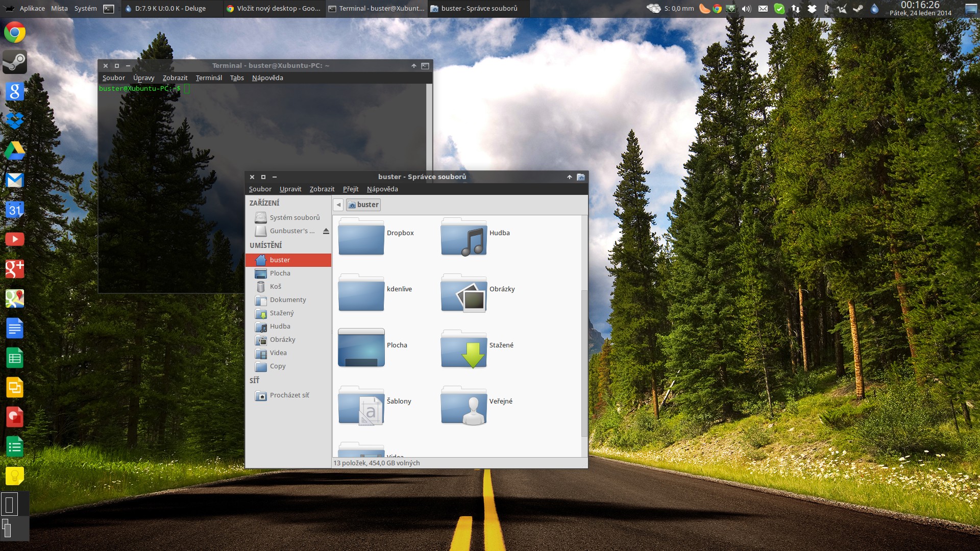Open Přejít menu in file manager
The height and width of the screenshot is (551, 980).
click(351, 189)
